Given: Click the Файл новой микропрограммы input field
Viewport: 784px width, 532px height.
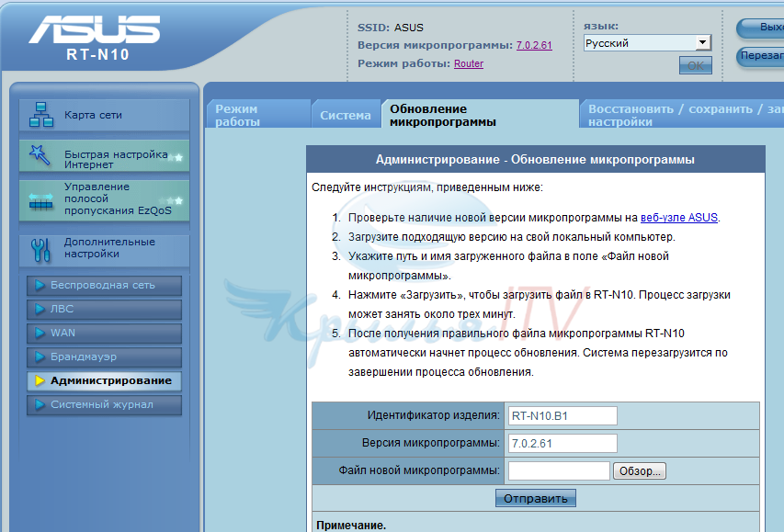Looking at the screenshot, I should (x=559, y=471).
